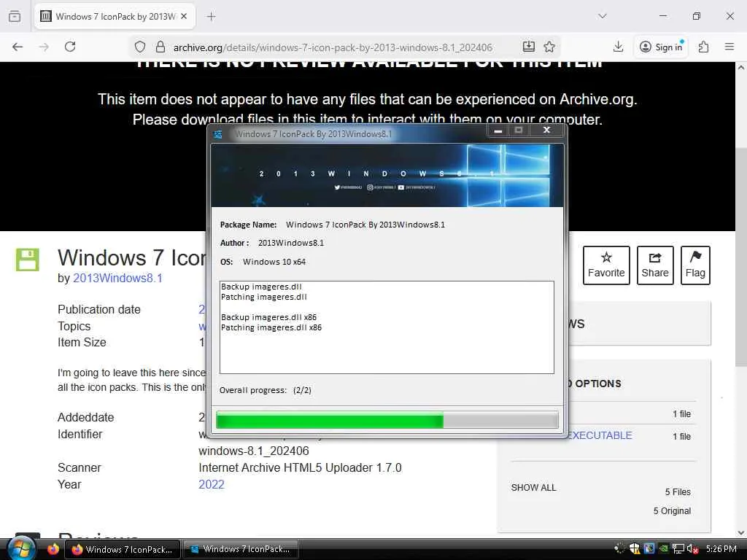Flag this archive item
This screenshot has height=560, width=747.
point(695,265)
